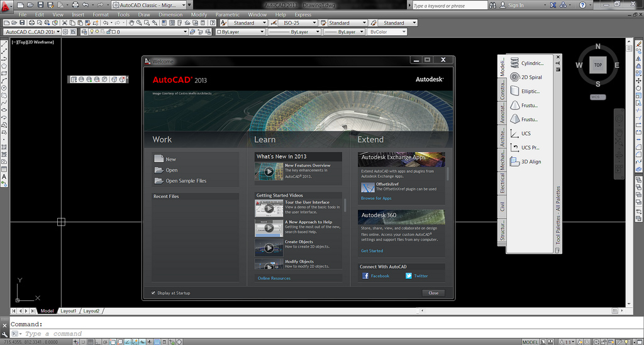This screenshot has width=644, height=345.
Task: Click the Open link in the Work section
Action: coord(172,170)
